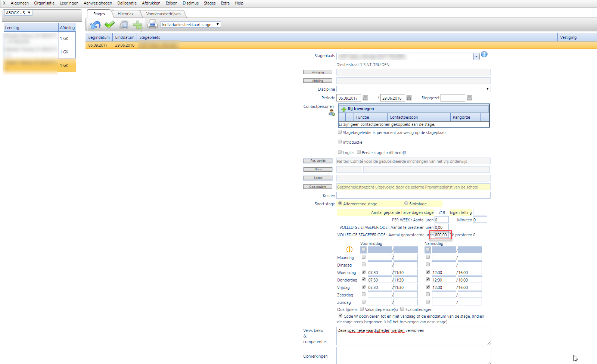Click add contact person icon under Contactpersonen
Image resolution: width=597 pixels, height=364 pixels.
(x=332, y=113)
